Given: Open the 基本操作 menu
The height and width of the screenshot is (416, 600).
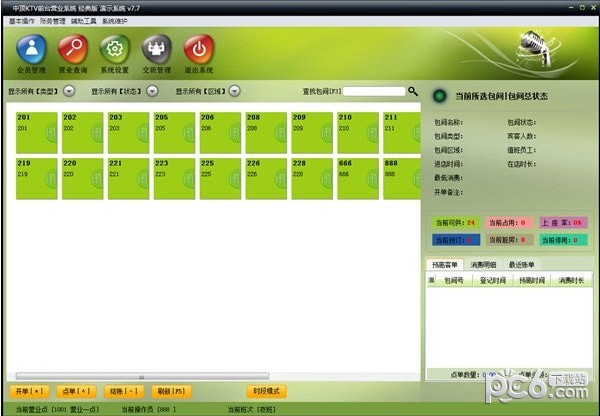Looking at the screenshot, I should click(20, 20).
